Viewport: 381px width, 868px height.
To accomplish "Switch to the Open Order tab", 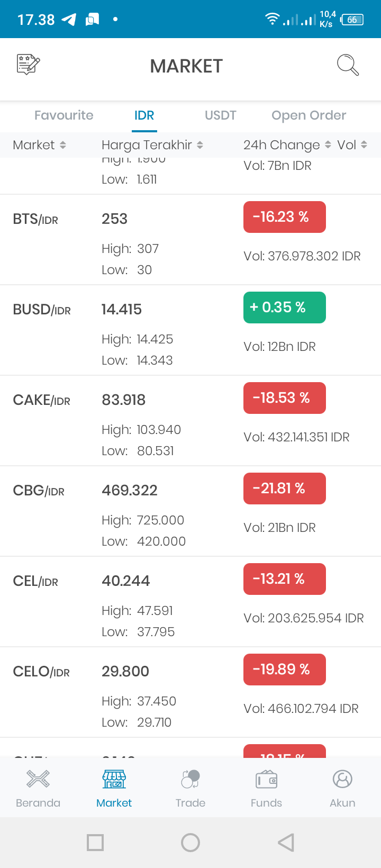I will [309, 115].
